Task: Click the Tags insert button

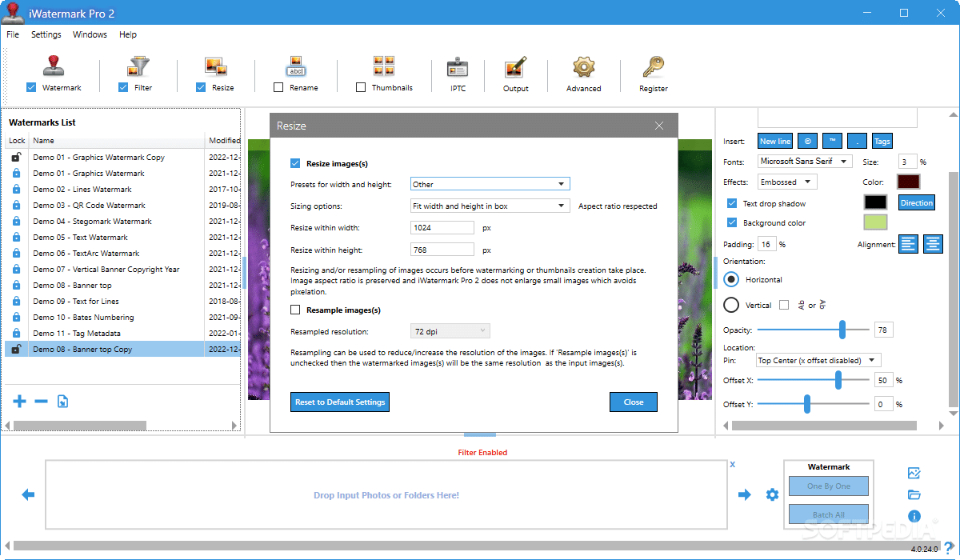Action: [882, 141]
